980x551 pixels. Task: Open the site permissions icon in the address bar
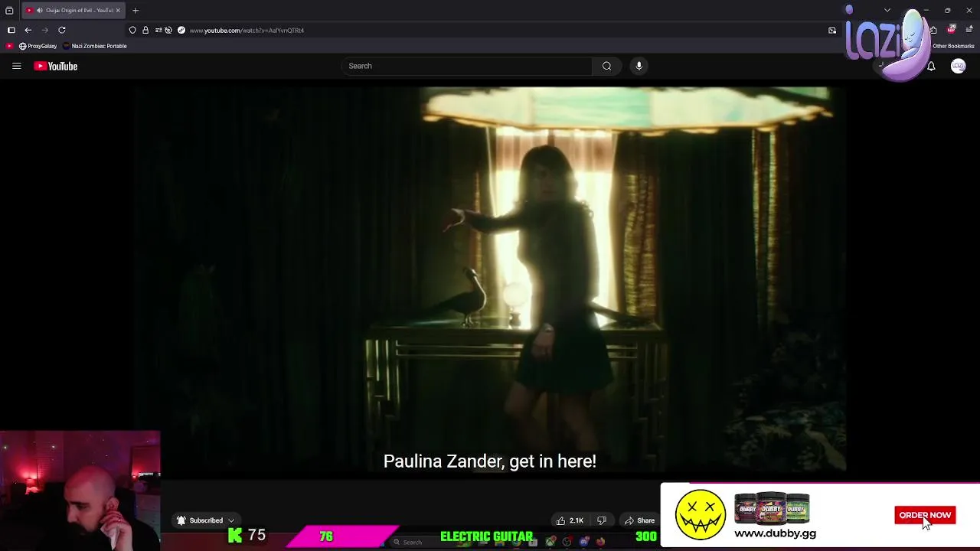click(158, 30)
